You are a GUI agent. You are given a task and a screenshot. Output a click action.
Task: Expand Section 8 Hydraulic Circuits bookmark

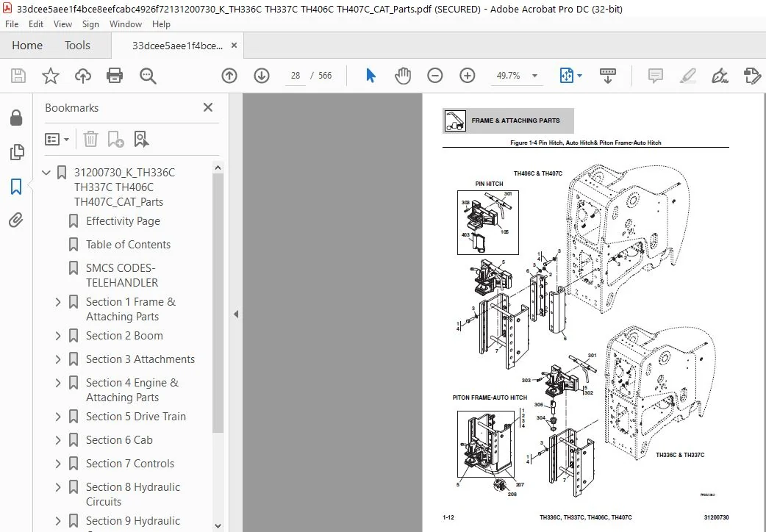pos(58,487)
